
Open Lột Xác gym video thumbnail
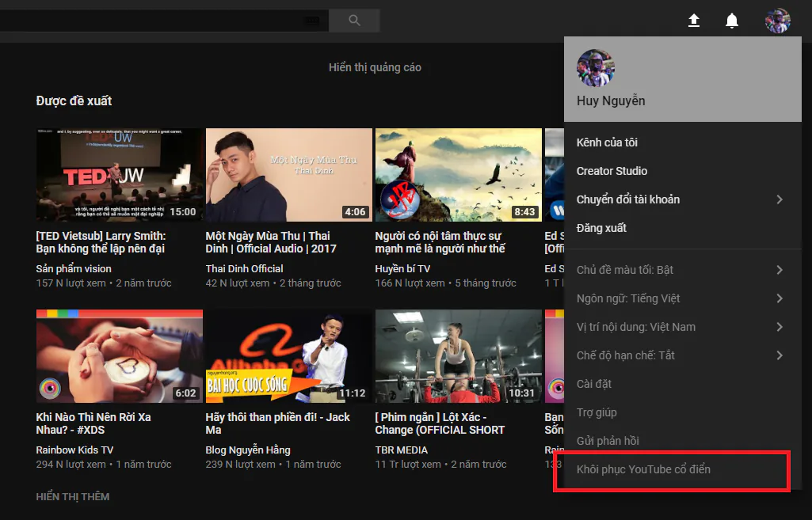tap(459, 356)
